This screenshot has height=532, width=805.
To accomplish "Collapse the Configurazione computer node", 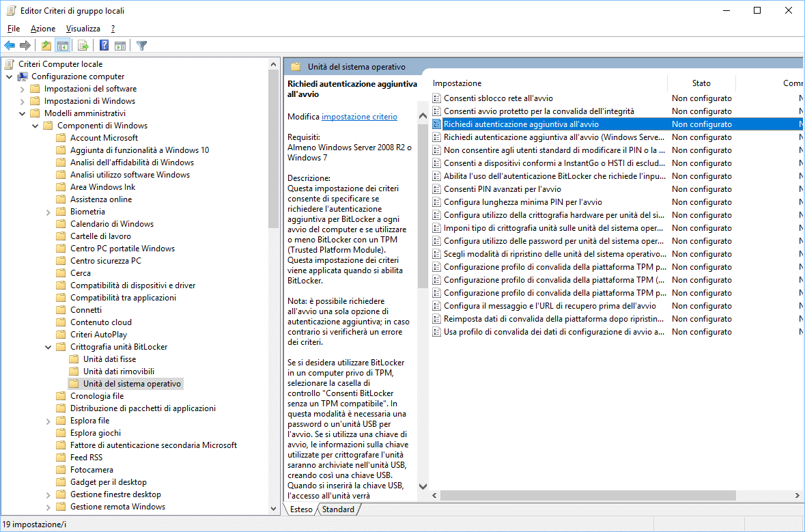I will coord(10,76).
